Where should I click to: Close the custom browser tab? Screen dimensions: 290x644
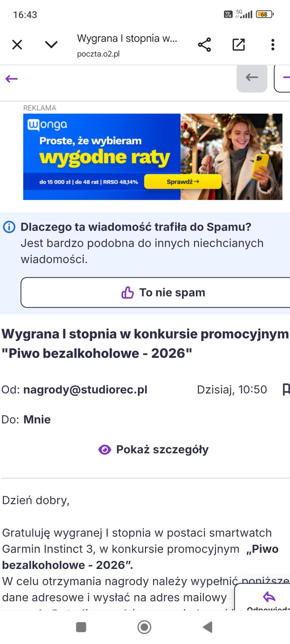point(17,45)
